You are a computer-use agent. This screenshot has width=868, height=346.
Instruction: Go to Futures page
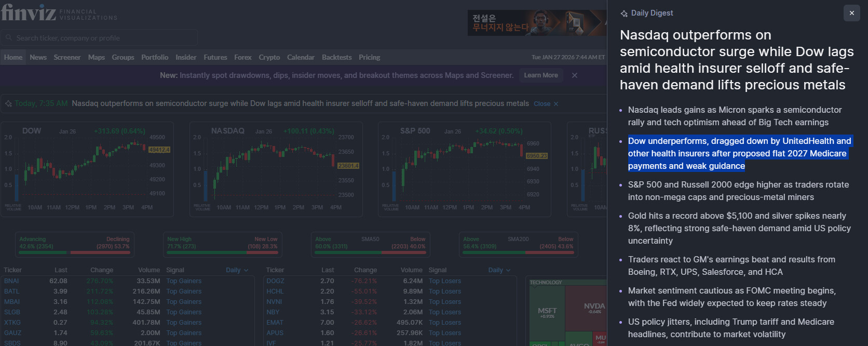[x=215, y=57]
